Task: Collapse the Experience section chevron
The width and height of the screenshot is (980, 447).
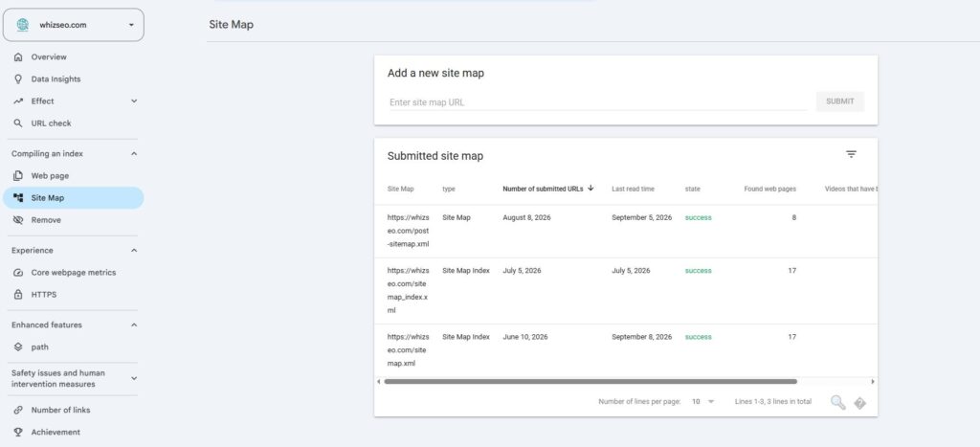Action: 134,251
